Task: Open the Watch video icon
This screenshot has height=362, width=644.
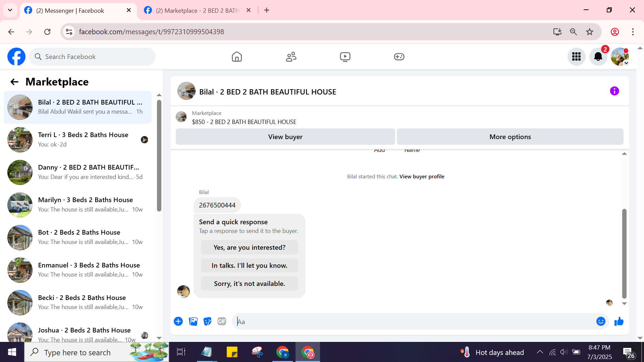Action: (345, 57)
